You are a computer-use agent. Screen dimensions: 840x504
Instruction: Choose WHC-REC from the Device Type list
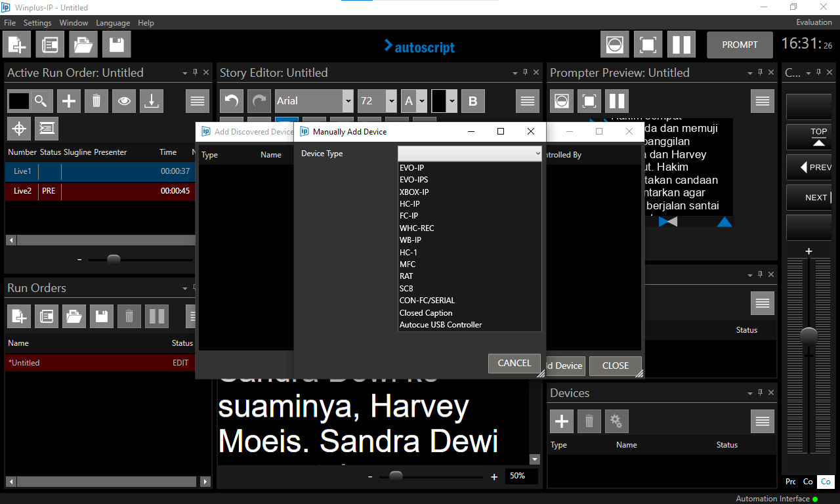(470, 228)
